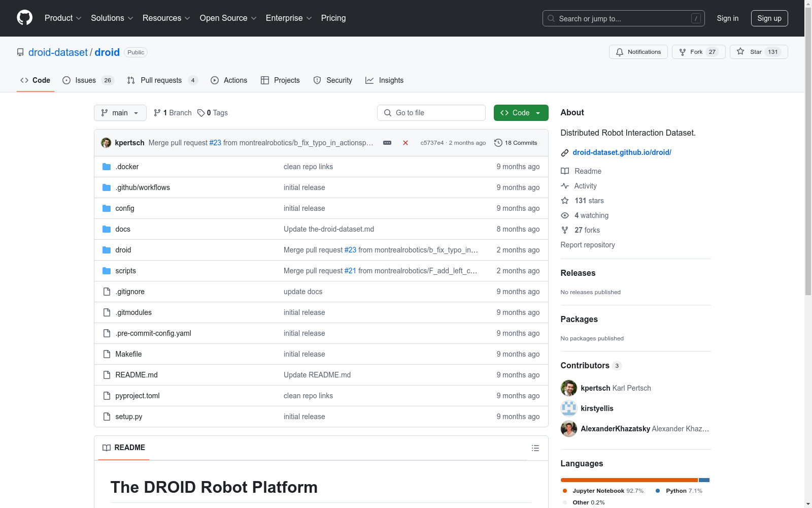Open the Security tab
The width and height of the screenshot is (812, 508).
(x=333, y=80)
